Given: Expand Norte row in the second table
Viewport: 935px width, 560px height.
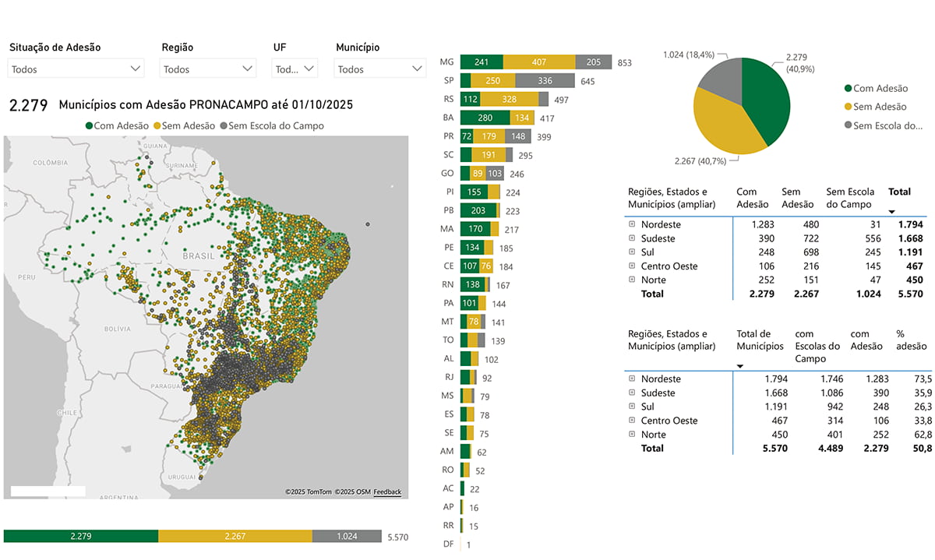Looking at the screenshot, I should coord(633,435).
